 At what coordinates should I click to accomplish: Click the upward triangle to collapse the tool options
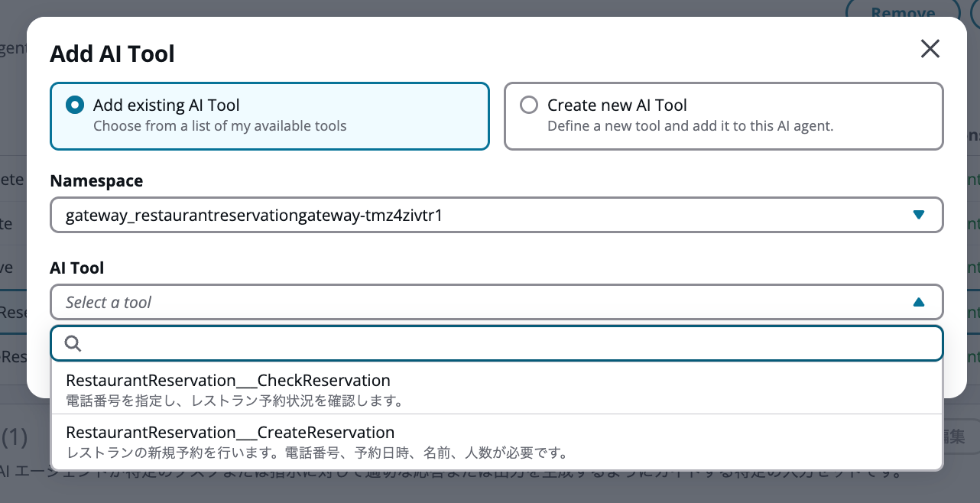coord(919,301)
